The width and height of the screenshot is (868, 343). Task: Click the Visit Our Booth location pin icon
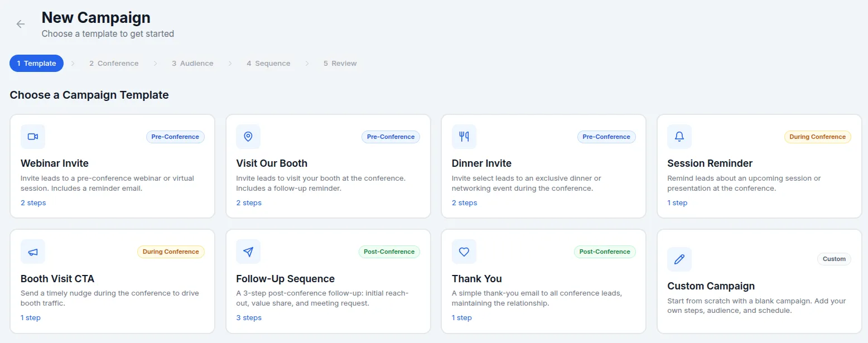(248, 137)
